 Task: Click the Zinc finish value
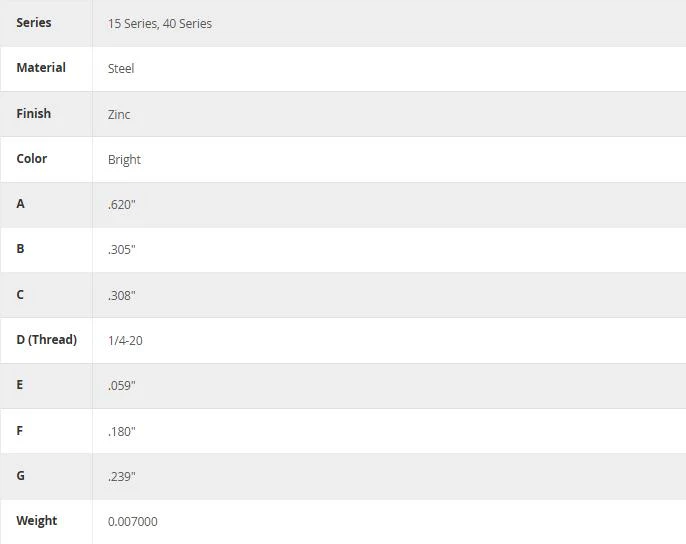coord(119,115)
